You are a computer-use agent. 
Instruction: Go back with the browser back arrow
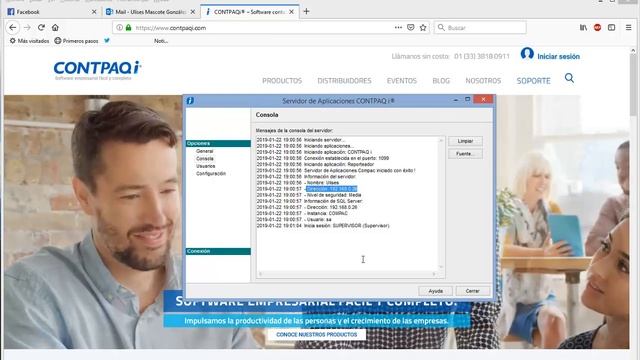point(13,27)
